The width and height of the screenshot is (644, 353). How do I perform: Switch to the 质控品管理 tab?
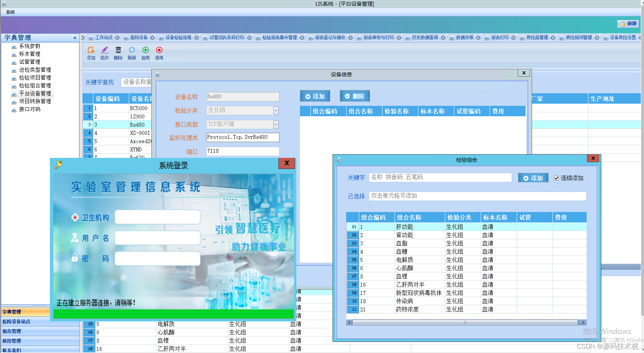[537, 37]
